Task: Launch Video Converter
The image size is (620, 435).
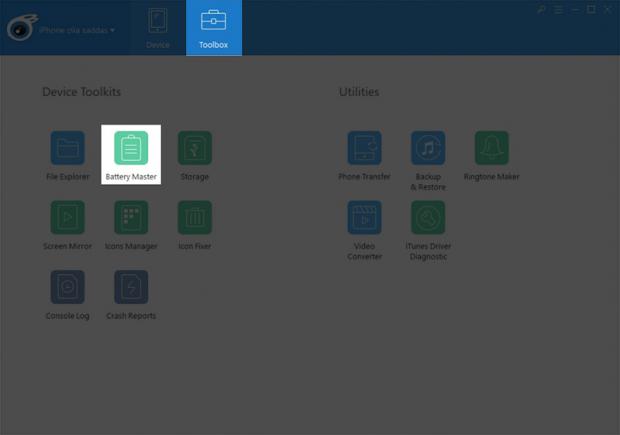Action: coord(364,217)
